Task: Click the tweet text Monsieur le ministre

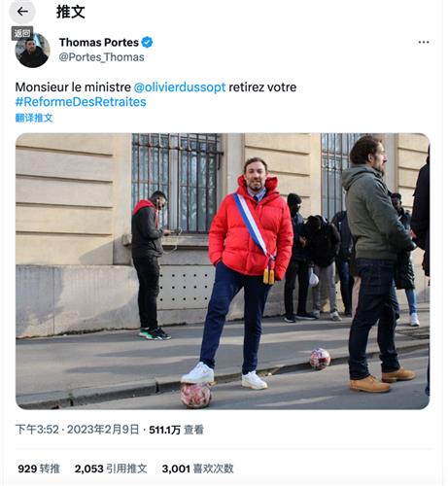Action: pos(73,87)
